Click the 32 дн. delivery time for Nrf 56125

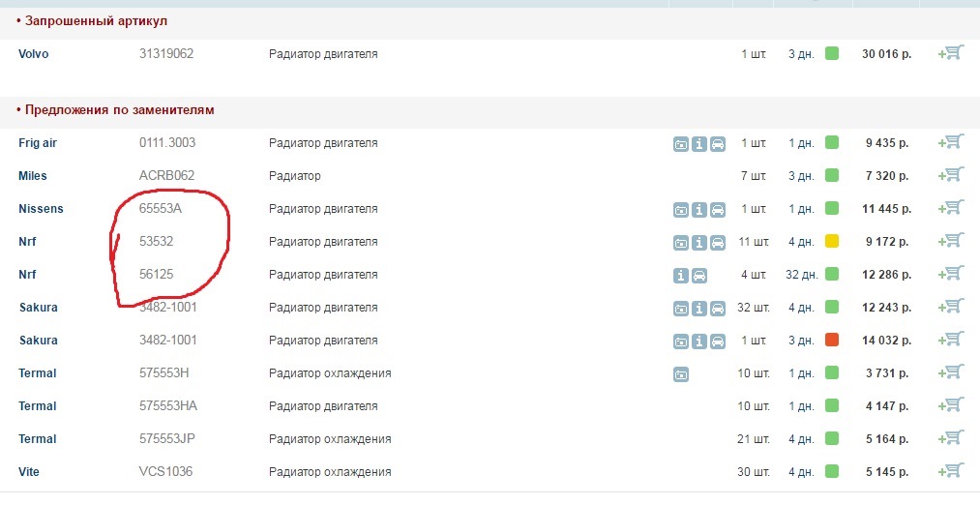click(x=802, y=275)
